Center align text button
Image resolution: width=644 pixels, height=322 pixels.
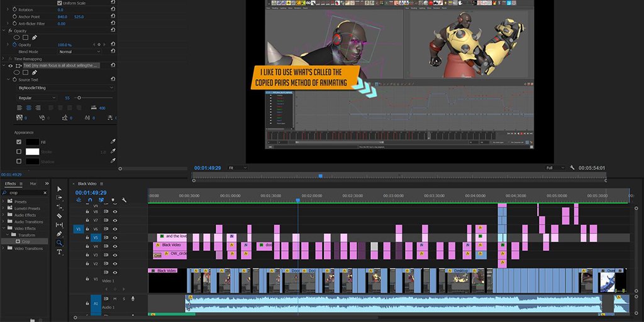click(x=29, y=108)
